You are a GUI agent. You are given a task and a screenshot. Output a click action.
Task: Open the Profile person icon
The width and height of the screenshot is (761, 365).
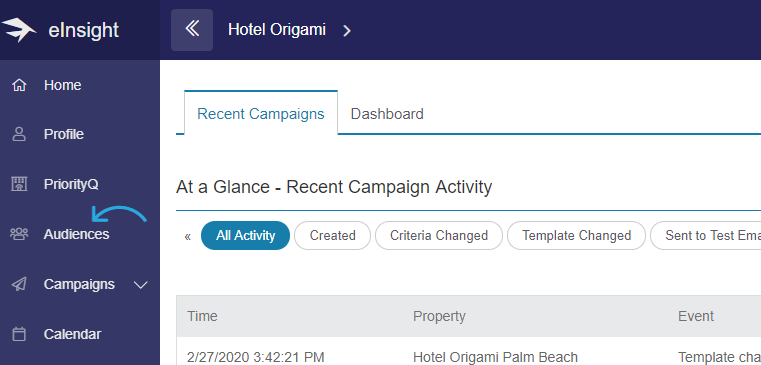[19, 134]
